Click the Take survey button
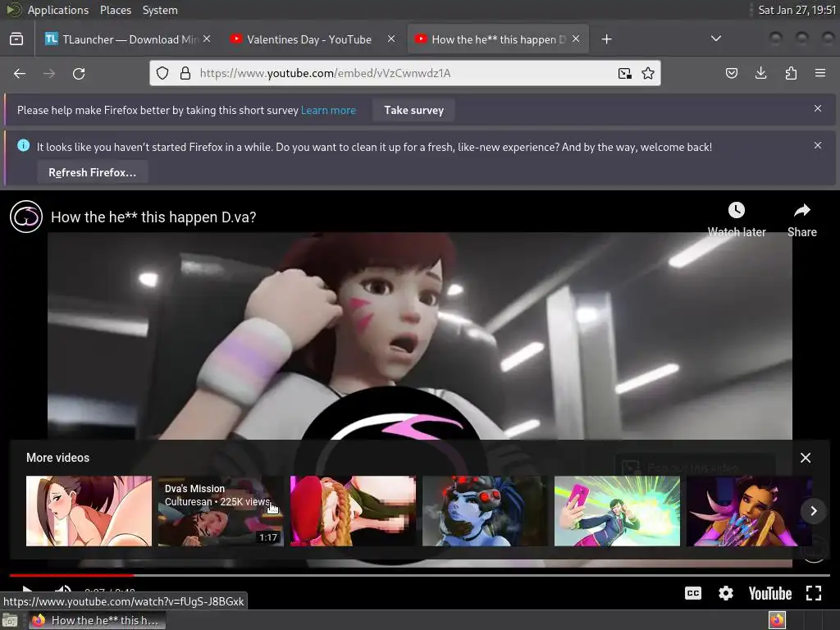Image resolution: width=840 pixels, height=630 pixels. click(413, 110)
